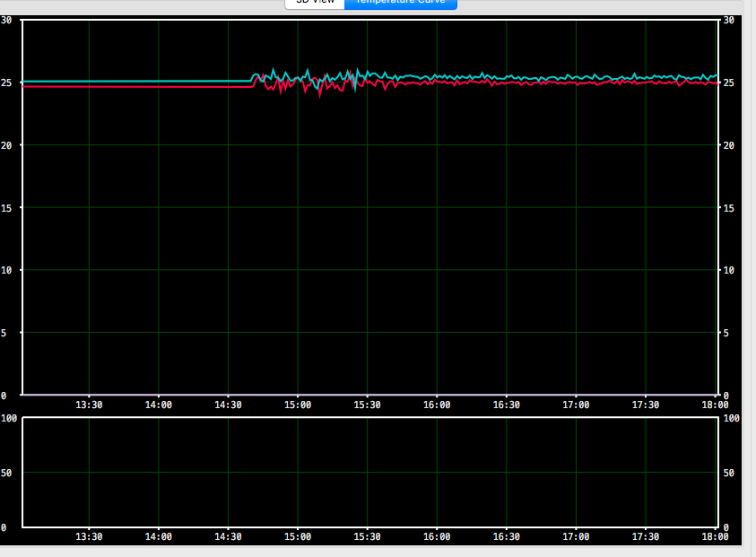The width and height of the screenshot is (756, 557).
Task: Switch to the 3D View tab
Action: [x=315, y=3]
